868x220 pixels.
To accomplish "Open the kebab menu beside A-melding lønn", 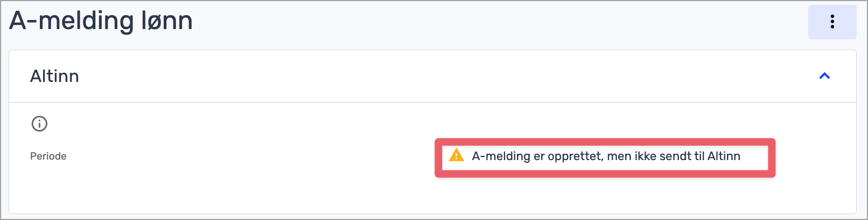I will point(832,22).
